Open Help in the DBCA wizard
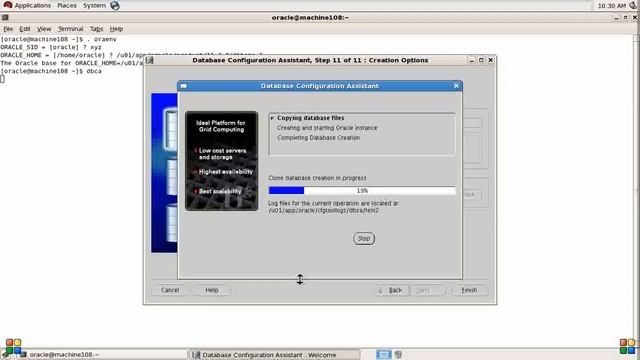The image size is (640, 360). point(211,290)
